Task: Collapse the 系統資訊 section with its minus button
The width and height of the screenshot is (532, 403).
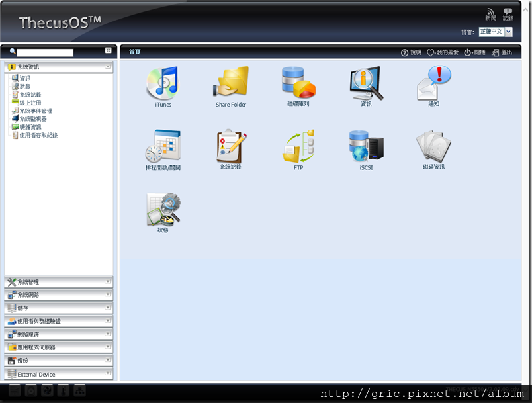Action: coord(108,66)
